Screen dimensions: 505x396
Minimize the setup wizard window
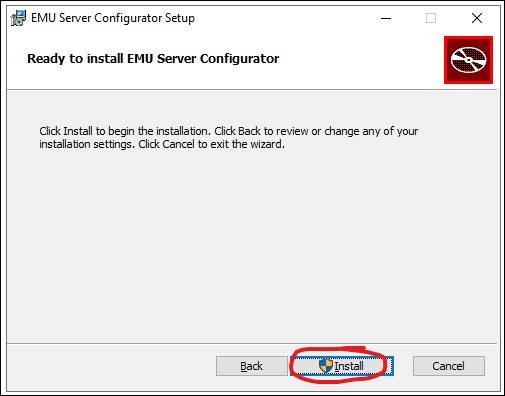pyautogui.click(x=386, y=18)
